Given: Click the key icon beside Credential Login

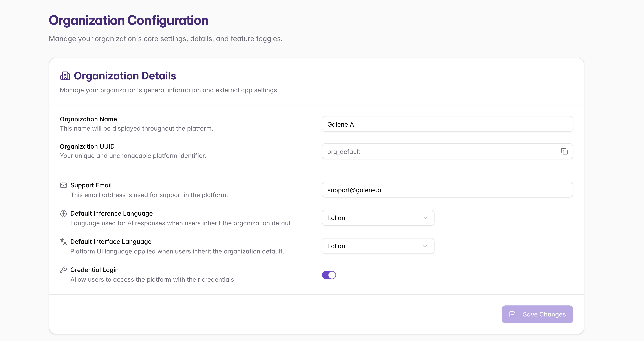Looking at the screenshot, I should (64, 270).
